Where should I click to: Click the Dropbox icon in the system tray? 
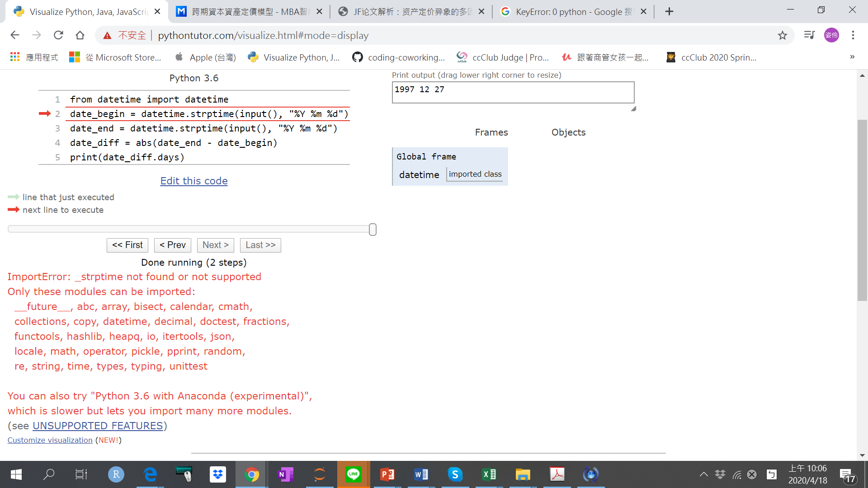click(x=720, y=474)
